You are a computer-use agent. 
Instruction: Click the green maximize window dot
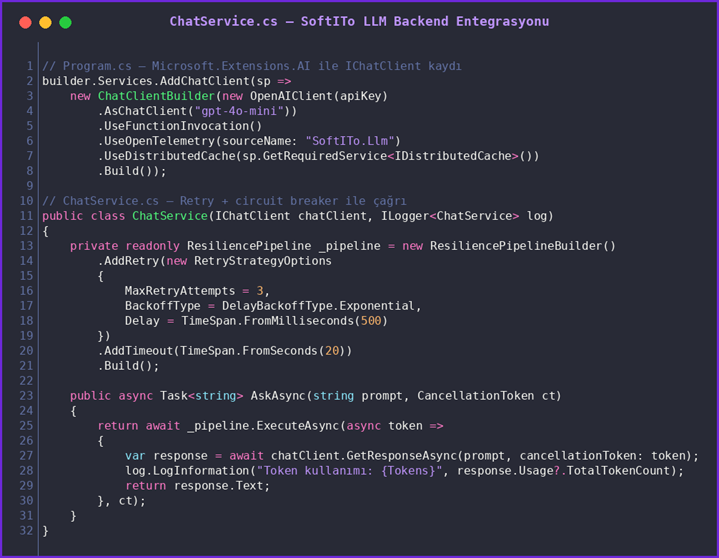point(66,22)
